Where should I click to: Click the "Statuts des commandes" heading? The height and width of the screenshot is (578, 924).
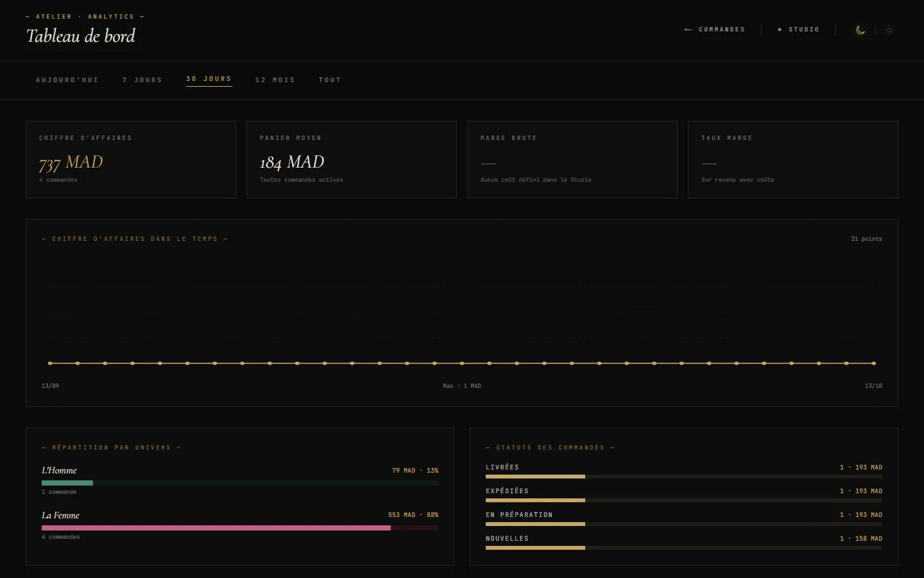(550, 448)
